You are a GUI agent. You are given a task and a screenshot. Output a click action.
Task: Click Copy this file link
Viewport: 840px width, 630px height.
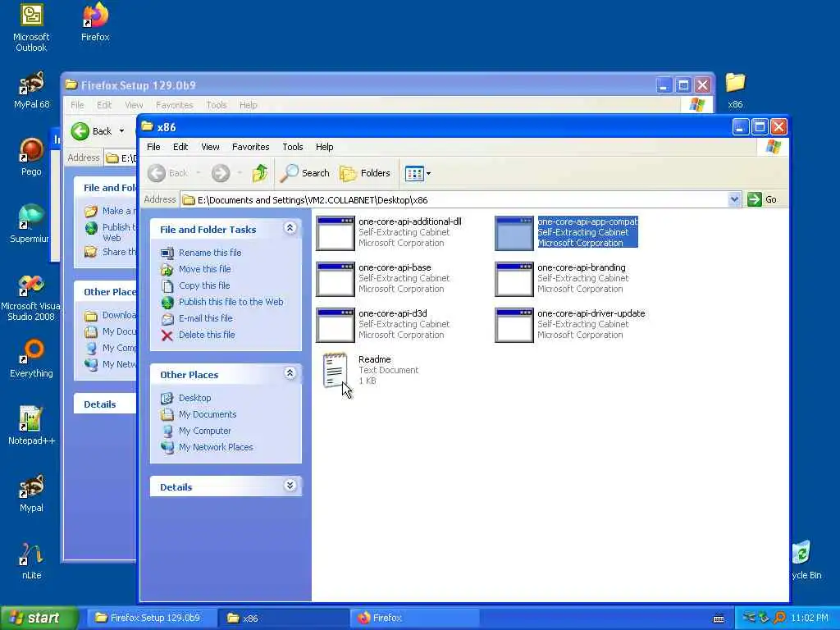pyautogui.click(x=204, y=285)
